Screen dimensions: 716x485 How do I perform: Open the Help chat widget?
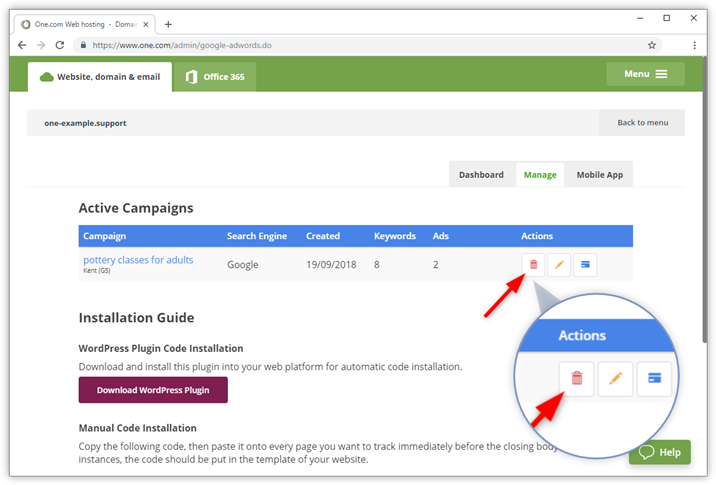[660, 452]
